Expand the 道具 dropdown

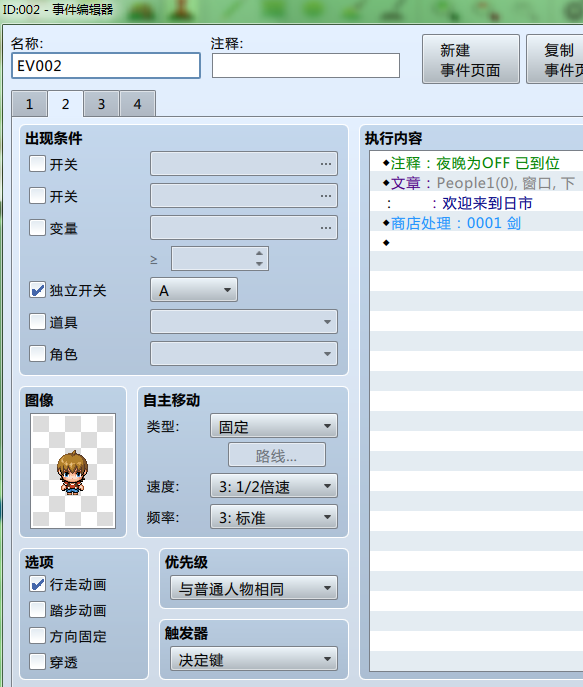click(x=244, y=322)
